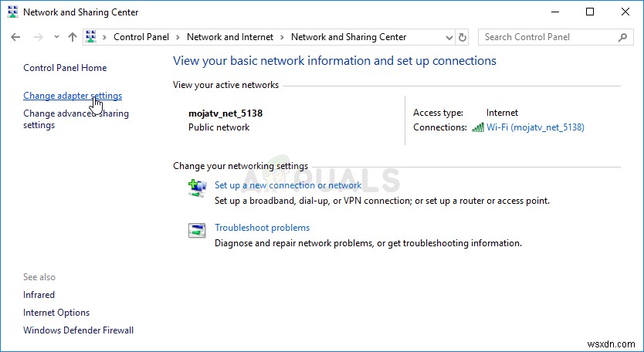The image size is (644, 352).
Task: Open Change adapter settings
Action: [x=73, y=96]
